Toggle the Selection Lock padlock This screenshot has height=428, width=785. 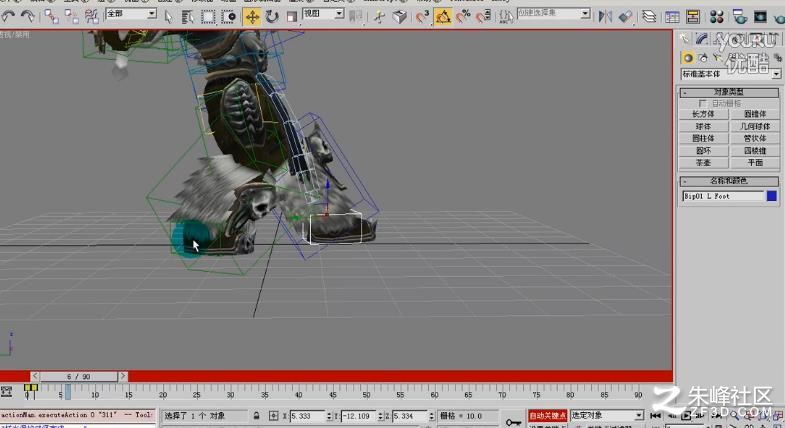pos(256,415)
